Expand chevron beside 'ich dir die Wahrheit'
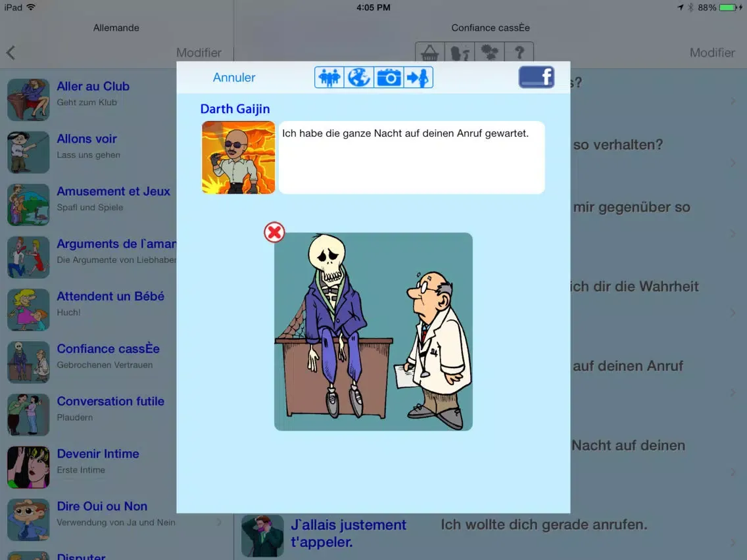Image resolution: width=747 pixels, height=560 pixels. tap(733, 313)
